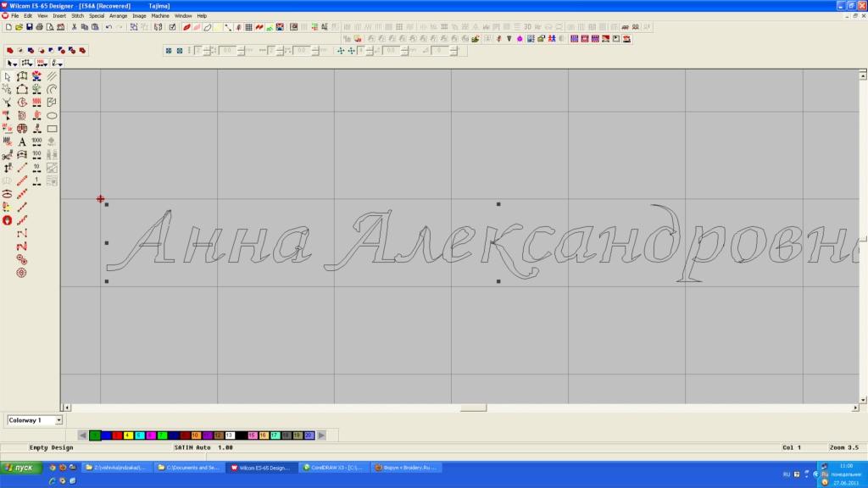Open the Colorway 1 dropdown

[x=58, y=419]
